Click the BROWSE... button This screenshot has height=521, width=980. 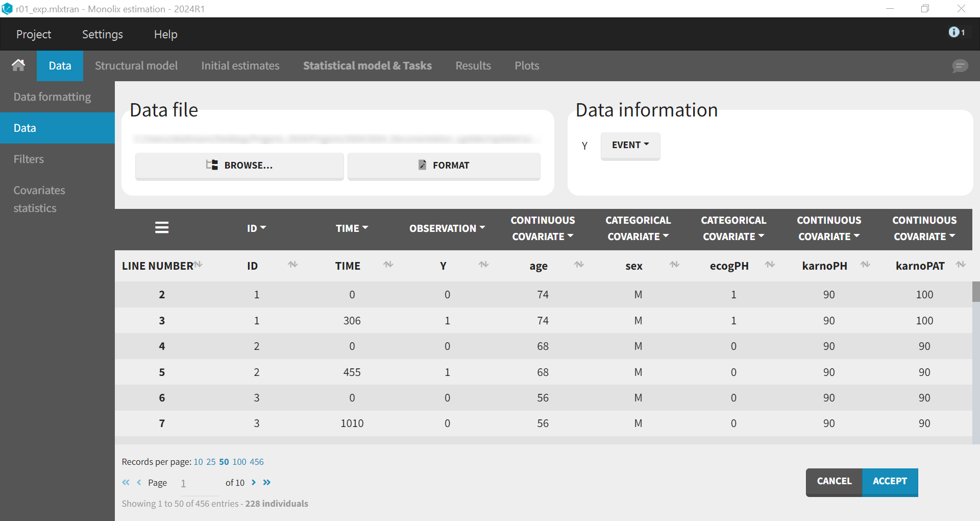click(x=239, y=165)
